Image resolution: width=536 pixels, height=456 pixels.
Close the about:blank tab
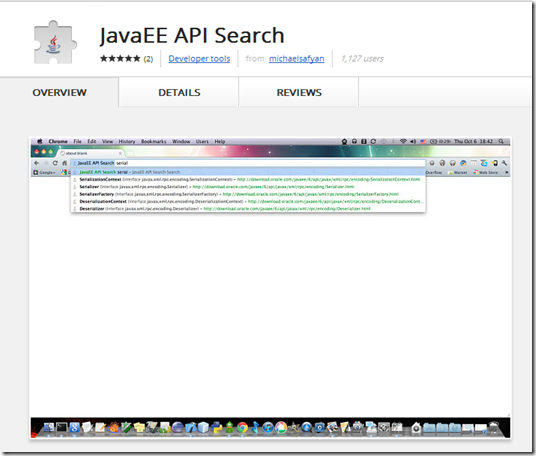pyautogui.click(x=120, y=153)
